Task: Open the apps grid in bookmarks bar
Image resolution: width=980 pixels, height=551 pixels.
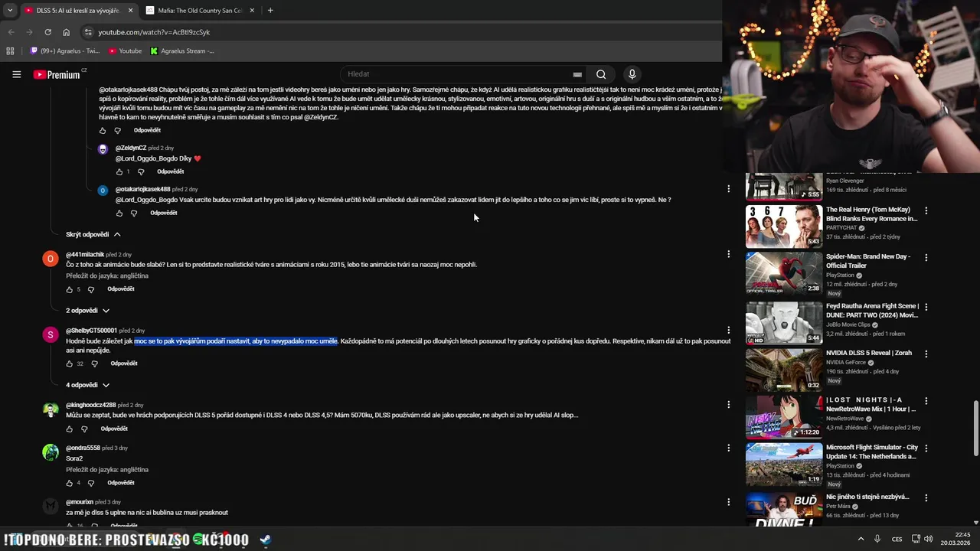Action: pos(10,51)
